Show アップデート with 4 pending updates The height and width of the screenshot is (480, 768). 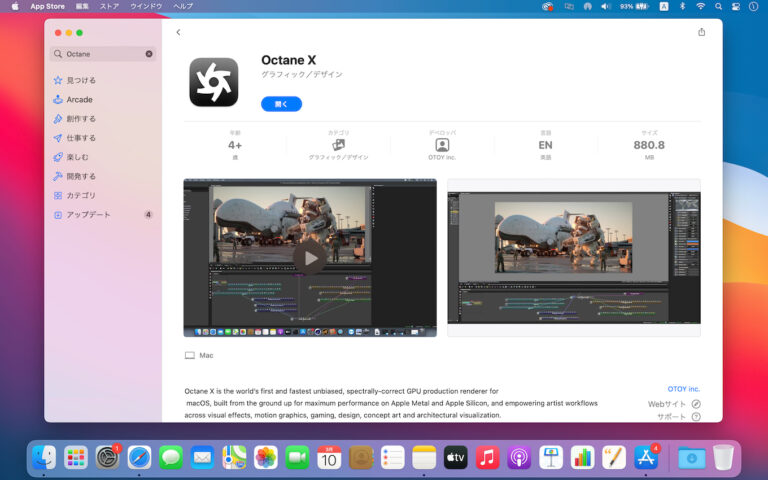(88, 215)
